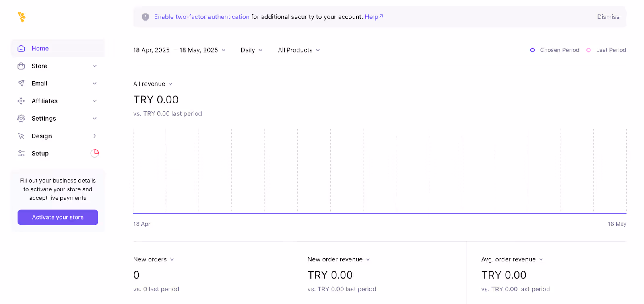Toggle the Chosen Period legend marker
This screenshot has height=304, width=644.
tap(533, 50)
